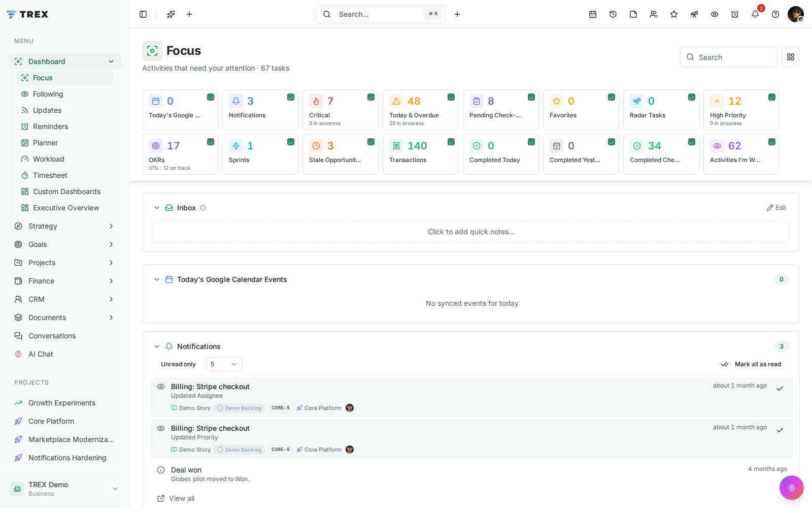This screenshot has width=812, height=508.
Task: Click the megaphone icon in the top toolbar
Action: point(694,14)
